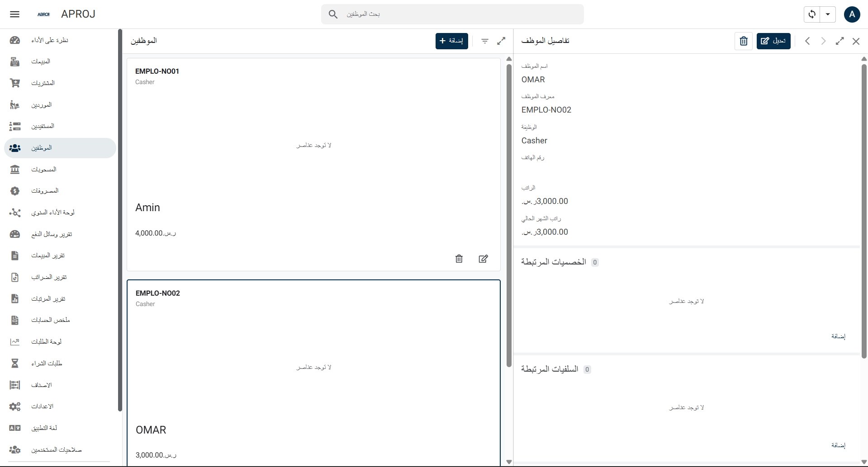Screen dimensions: 868x467
Task: Open dropdown arrow next to sync button
Action: [x=828, y=14]
